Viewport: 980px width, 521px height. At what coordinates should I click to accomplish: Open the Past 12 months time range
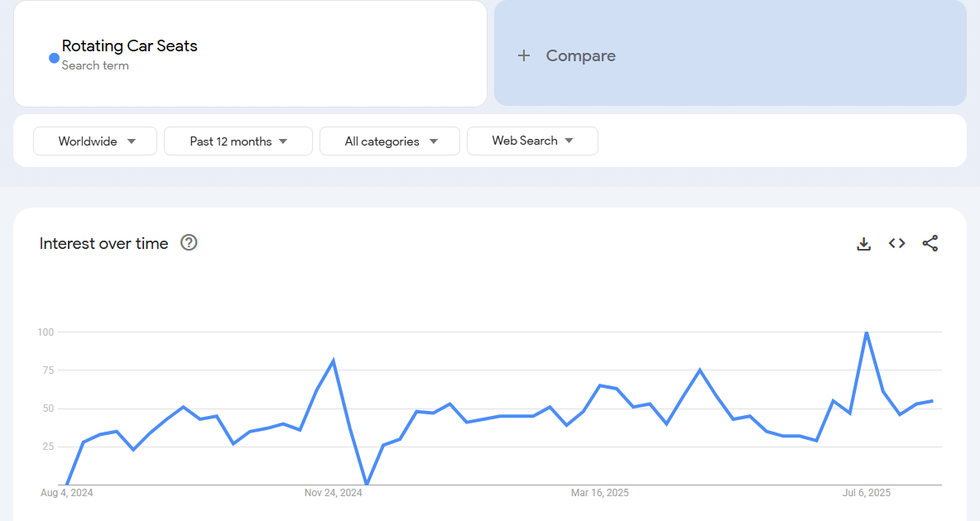point(238,141)
